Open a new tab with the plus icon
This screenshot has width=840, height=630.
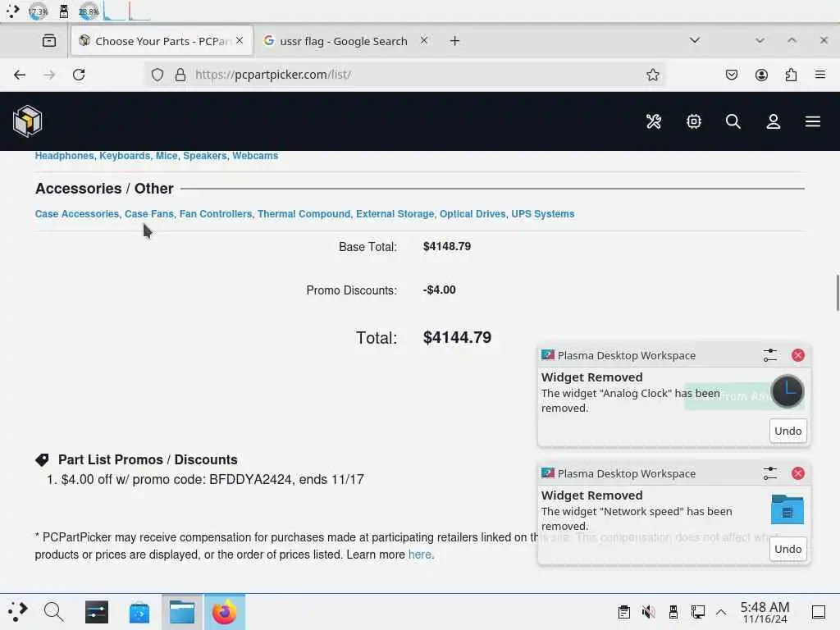pyautogui.click(x=454, y=41)
